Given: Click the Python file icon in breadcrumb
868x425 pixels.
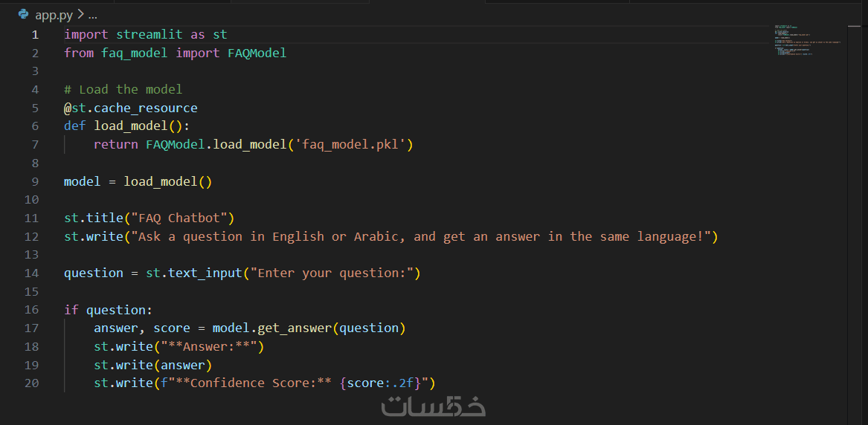Looking at the screenshot, I should tap(23, 14).
